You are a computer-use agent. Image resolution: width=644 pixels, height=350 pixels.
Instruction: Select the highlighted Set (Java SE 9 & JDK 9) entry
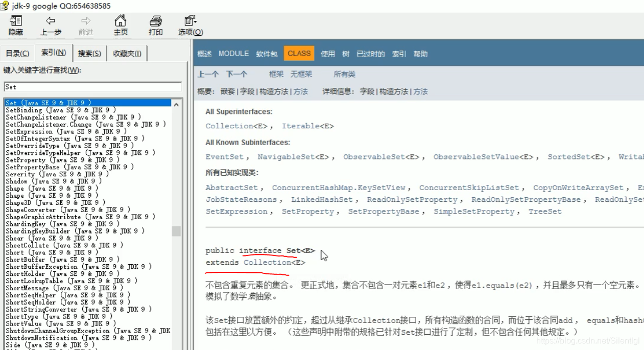[x=87, y=103]
